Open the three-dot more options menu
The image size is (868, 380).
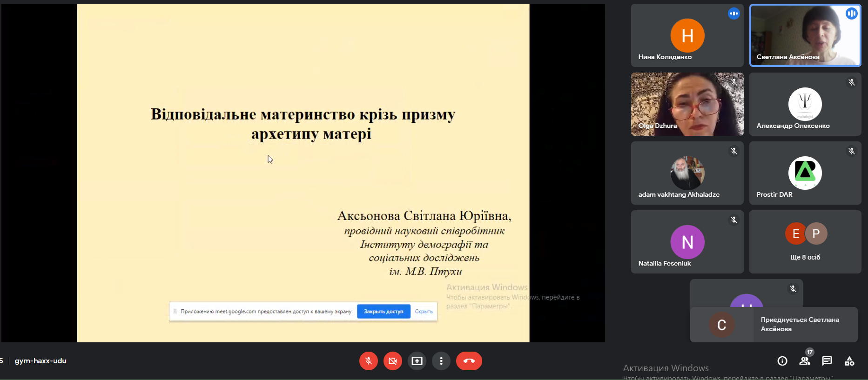click(441, 361)
